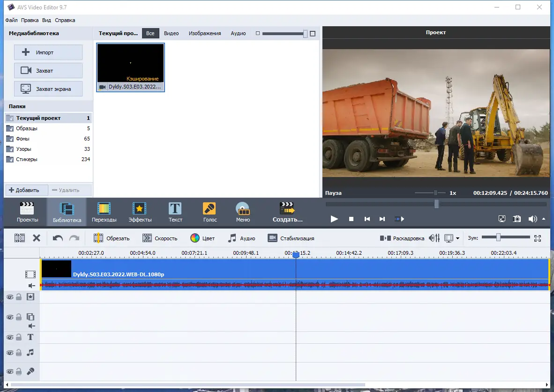554x392 pixels.
Task: Click the Trim (Обрезать) tool
Action: click(x=112, y=238)
